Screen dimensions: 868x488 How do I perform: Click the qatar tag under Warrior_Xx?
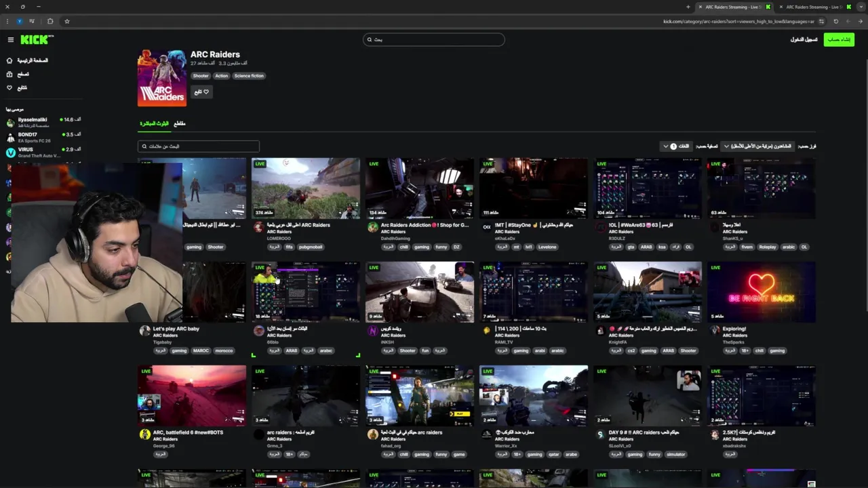(554, 455)
